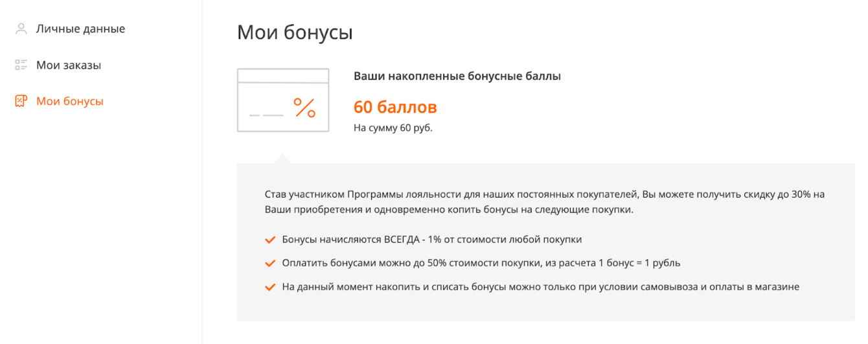Click the triangle pointer above the info box
Image resolution: width=868 pixels, height=344 pixels.
[x=282, y=159]
